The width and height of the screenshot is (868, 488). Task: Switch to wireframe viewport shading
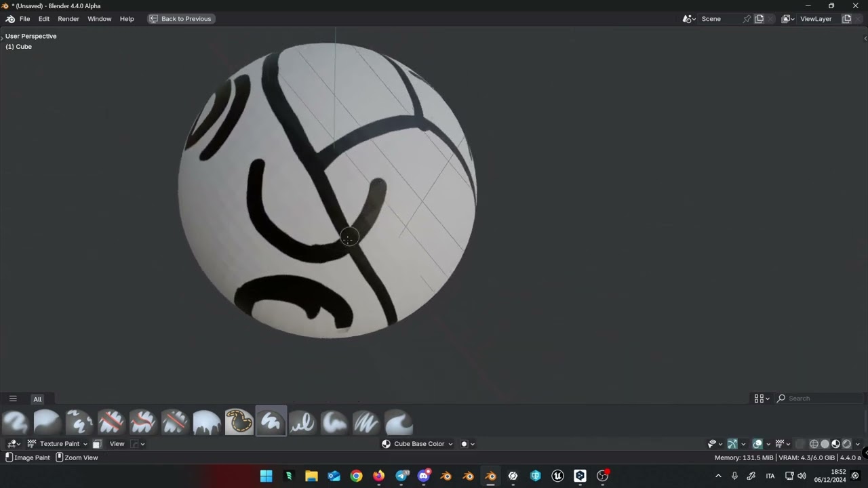pos(814,444)
